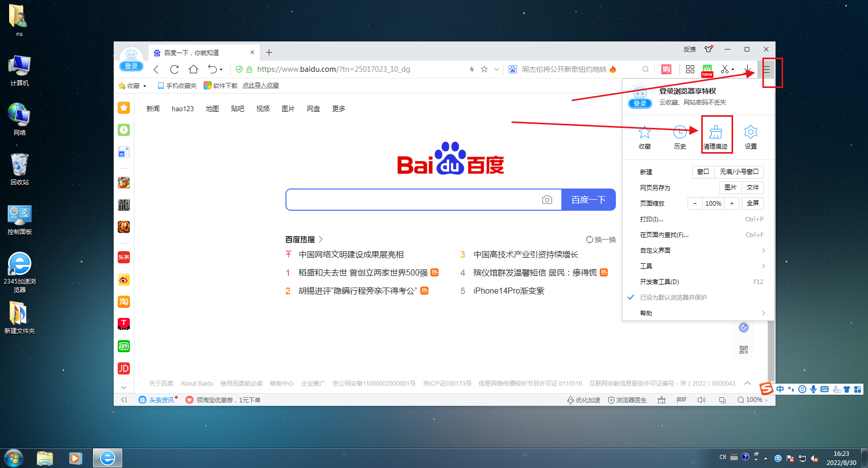The image size is (868, 468).
Task: Open the 新闻 link on Baidu
Action: [153, 109]
